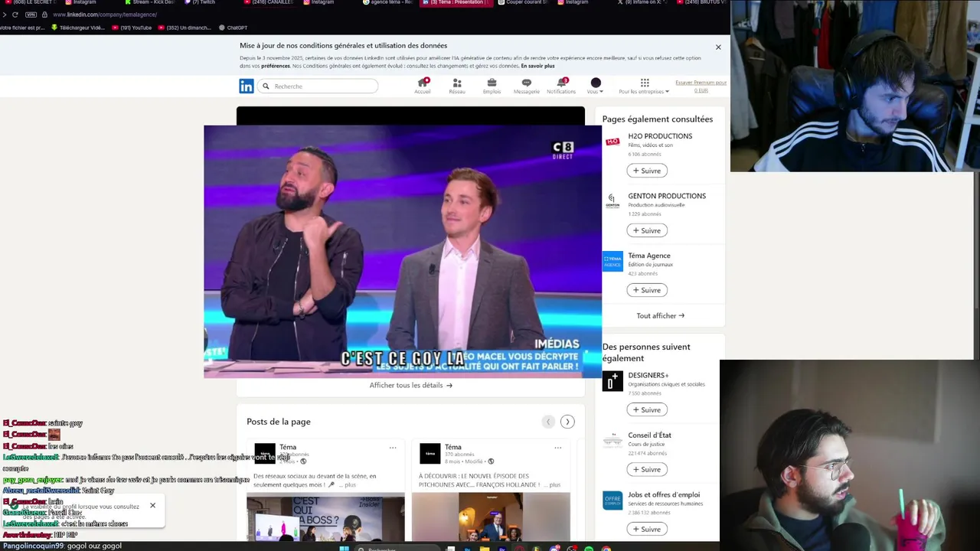Open the Emplois jobs icon
Viewport: 980px width, 551px height.
pos(492,86)
